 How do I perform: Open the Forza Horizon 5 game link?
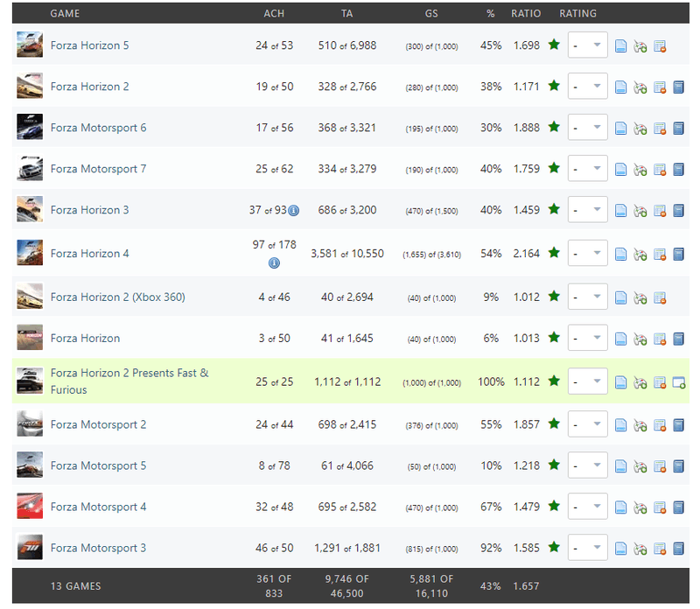click(x=89, y=45)
